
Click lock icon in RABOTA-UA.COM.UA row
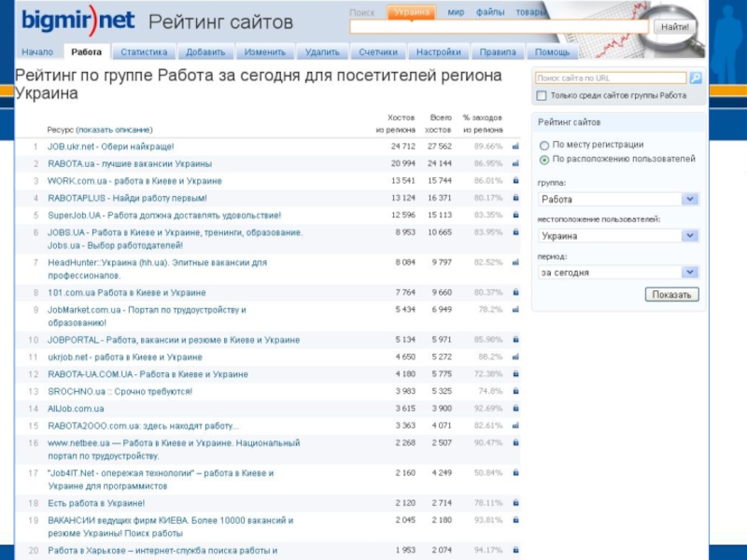(x=515, y=374)
